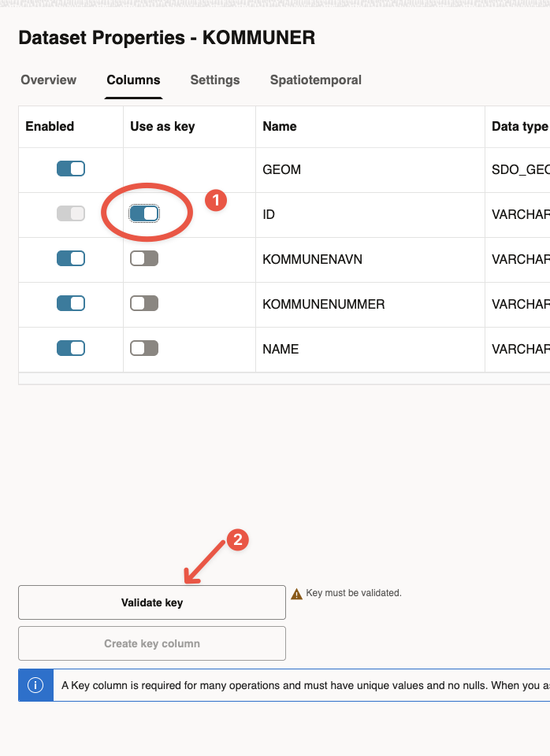Select the Columns tab

point(133,80)
